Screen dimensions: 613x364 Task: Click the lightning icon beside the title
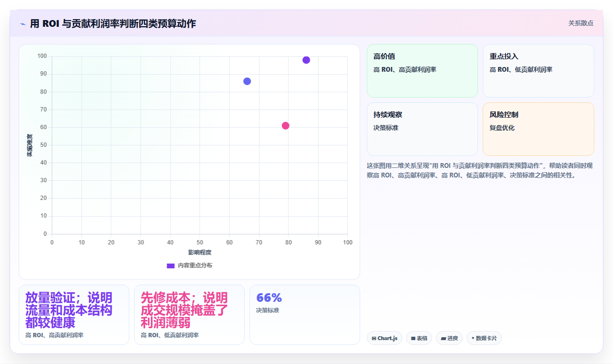23,24
